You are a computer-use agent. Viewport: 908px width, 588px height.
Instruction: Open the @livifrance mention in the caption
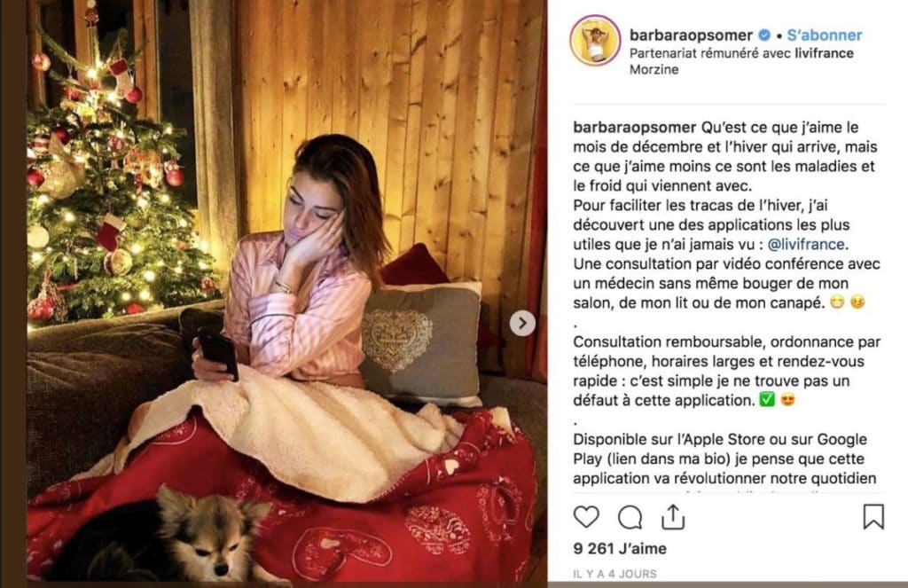click(806, 245)
